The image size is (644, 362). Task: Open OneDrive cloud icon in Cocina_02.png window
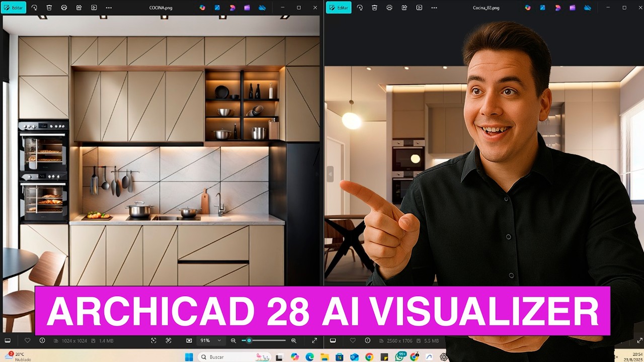point(588,8)
